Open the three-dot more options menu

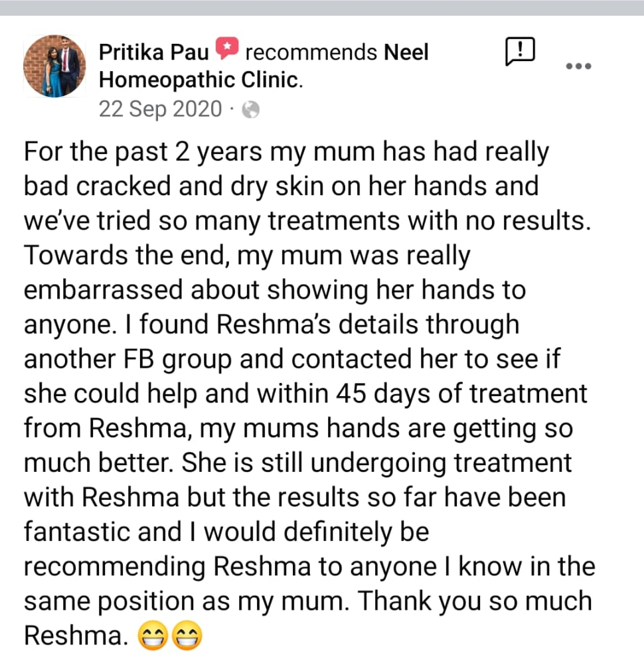pyautogui.click(x=578, y=66)
